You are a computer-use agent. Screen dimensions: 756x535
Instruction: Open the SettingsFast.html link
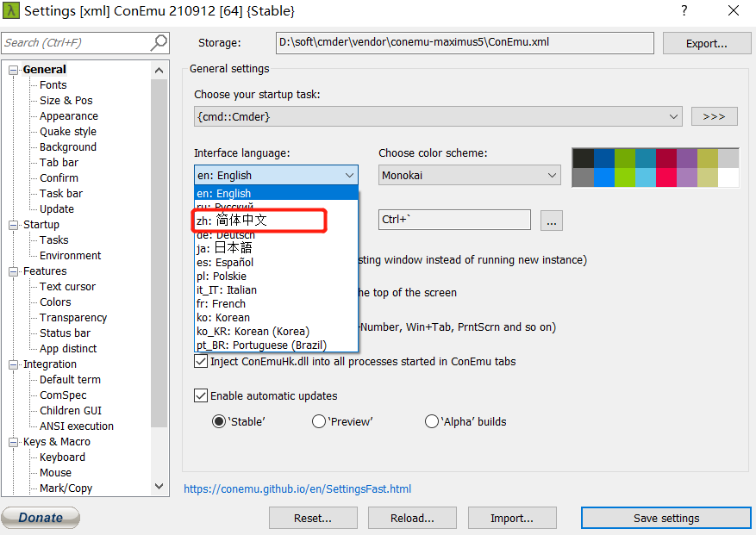[x=297, y=488]
